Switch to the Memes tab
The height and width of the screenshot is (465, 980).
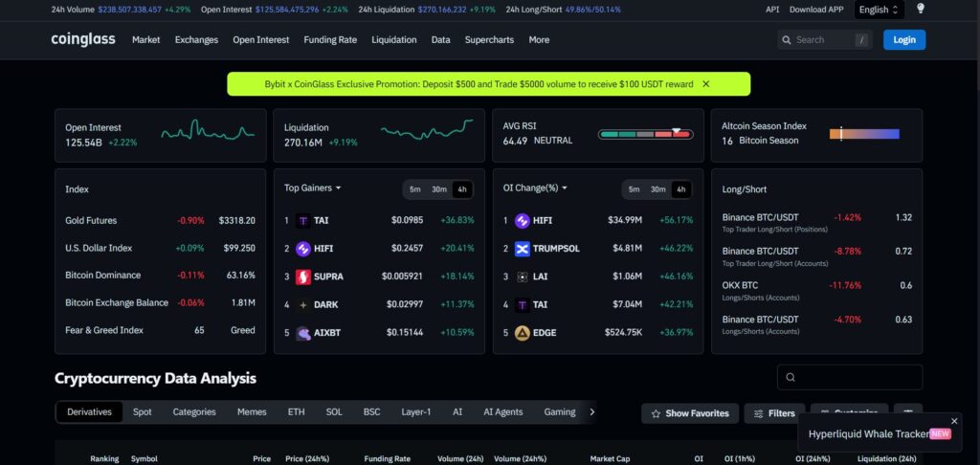coord(252,411)
